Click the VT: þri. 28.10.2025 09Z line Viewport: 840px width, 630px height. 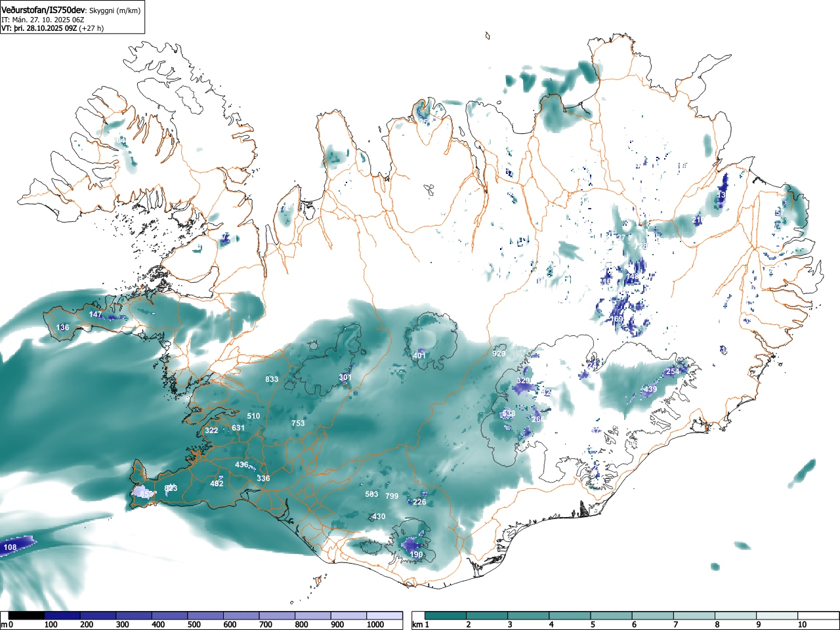[52, 28]
